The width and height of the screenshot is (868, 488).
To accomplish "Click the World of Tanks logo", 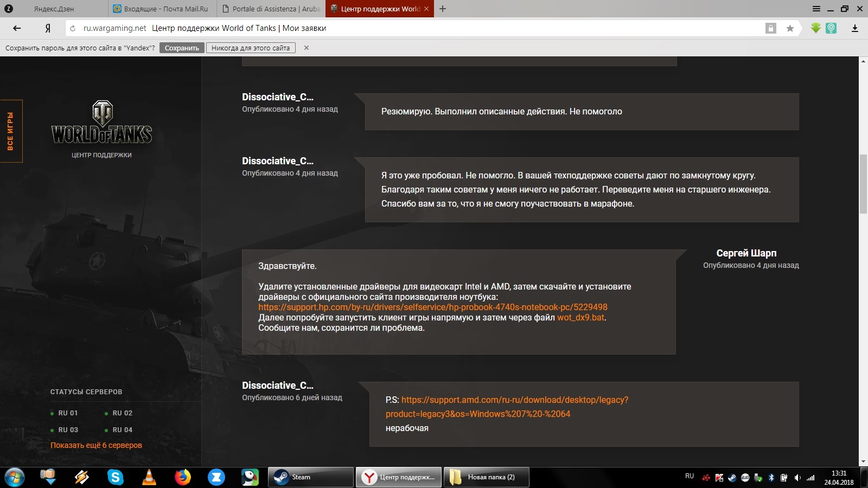I will (x=102, y=122).
